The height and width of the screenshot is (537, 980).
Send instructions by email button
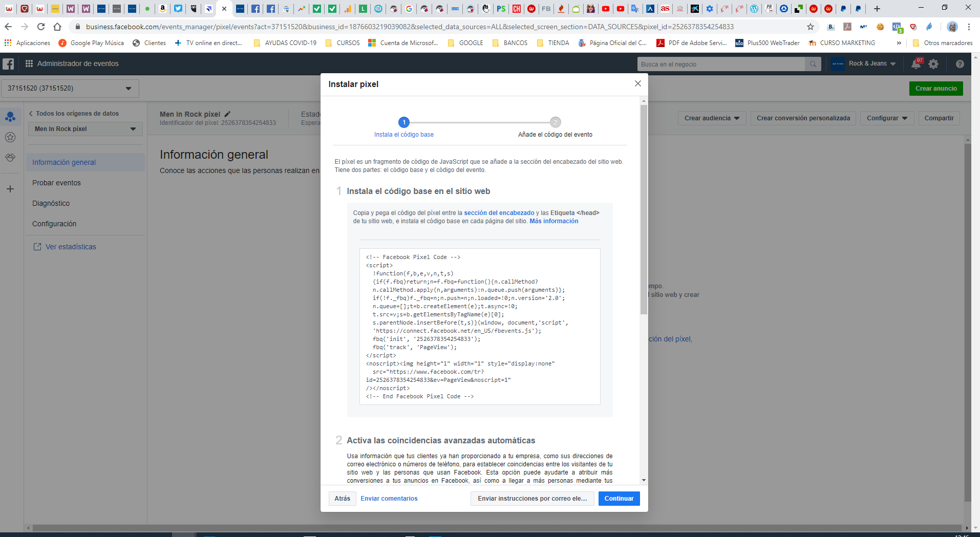point(532,499)
